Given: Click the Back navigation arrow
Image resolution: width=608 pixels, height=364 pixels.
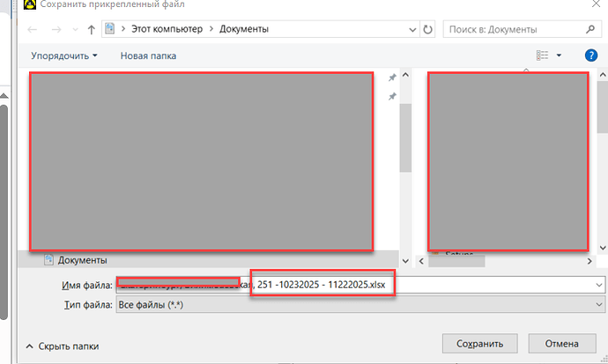Looking at the screenshot, I should tap(33, 29).
